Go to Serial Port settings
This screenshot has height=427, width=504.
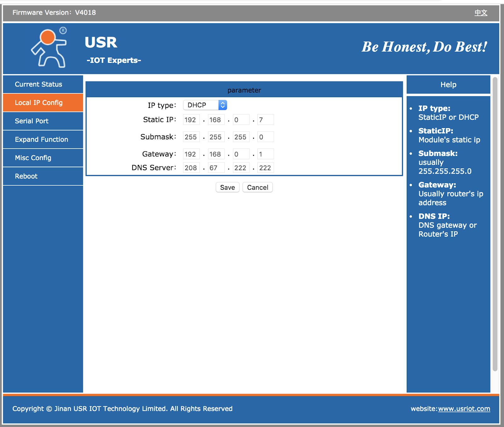click(x=43, y=121)
